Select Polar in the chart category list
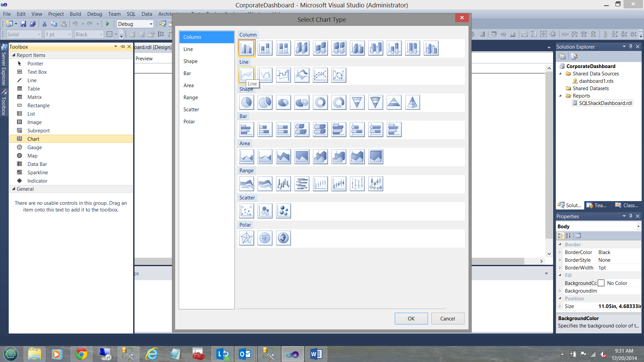Image resolution: width=644 pixels, height=362 pixels. [189, 122]
